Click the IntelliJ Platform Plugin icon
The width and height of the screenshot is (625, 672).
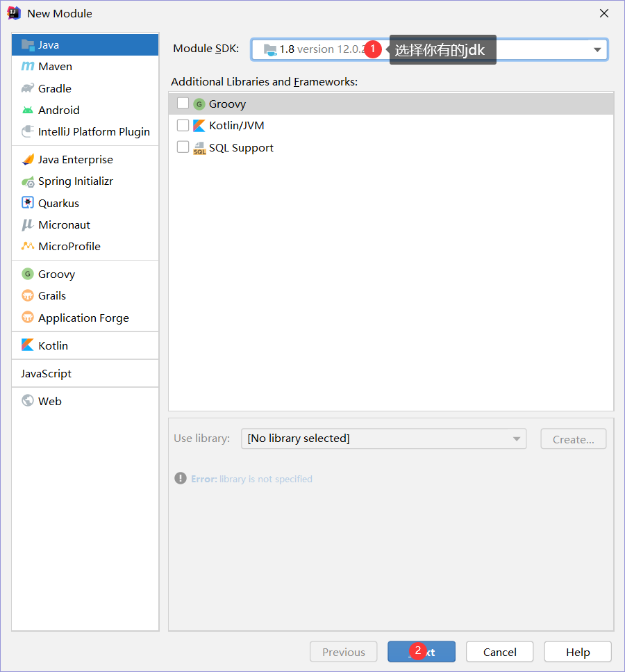click(28, 131)
